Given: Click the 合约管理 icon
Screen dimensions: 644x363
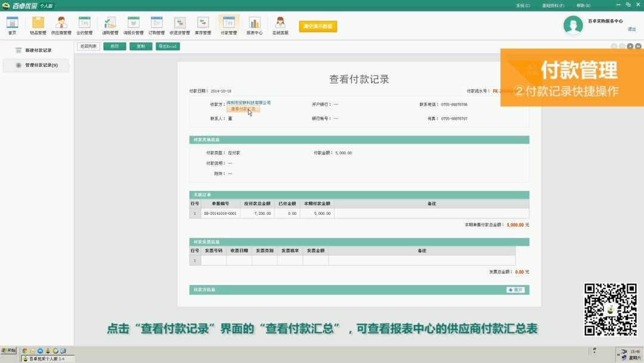Looking at the screenshot, I should [x=85, y=26].
